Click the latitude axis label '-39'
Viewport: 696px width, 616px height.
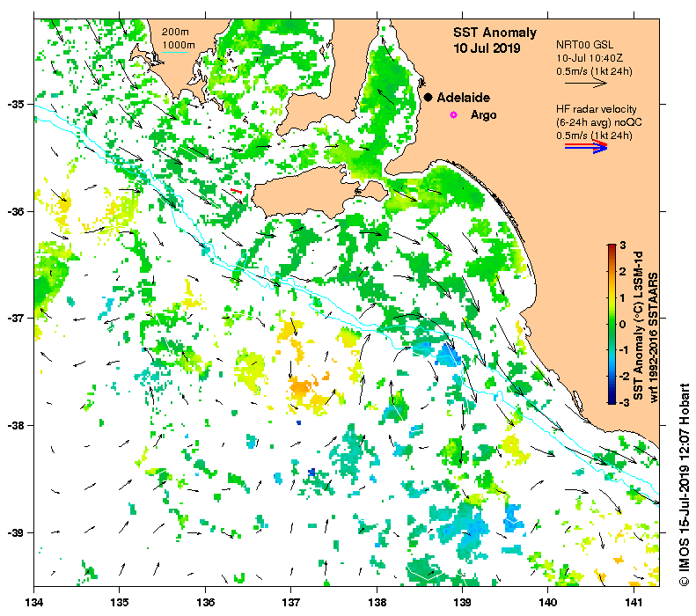(x=16, y=532)
